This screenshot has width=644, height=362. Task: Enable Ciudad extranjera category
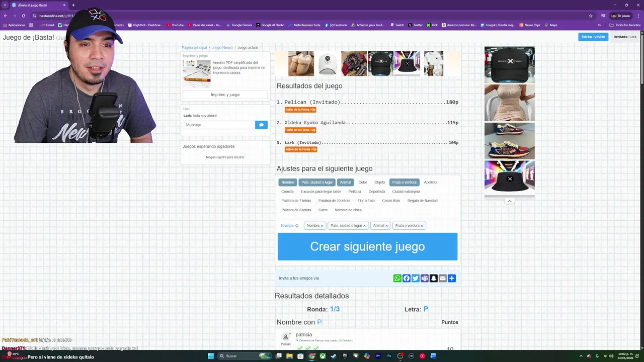406,192
